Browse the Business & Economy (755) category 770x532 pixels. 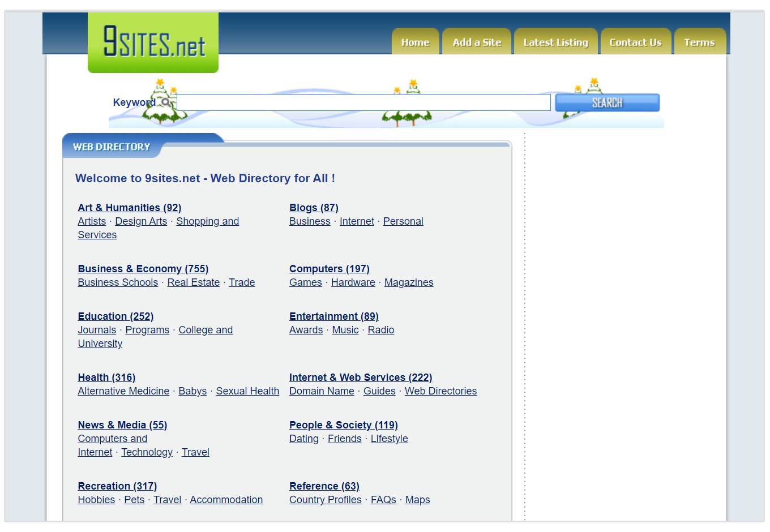pos(143,269)
